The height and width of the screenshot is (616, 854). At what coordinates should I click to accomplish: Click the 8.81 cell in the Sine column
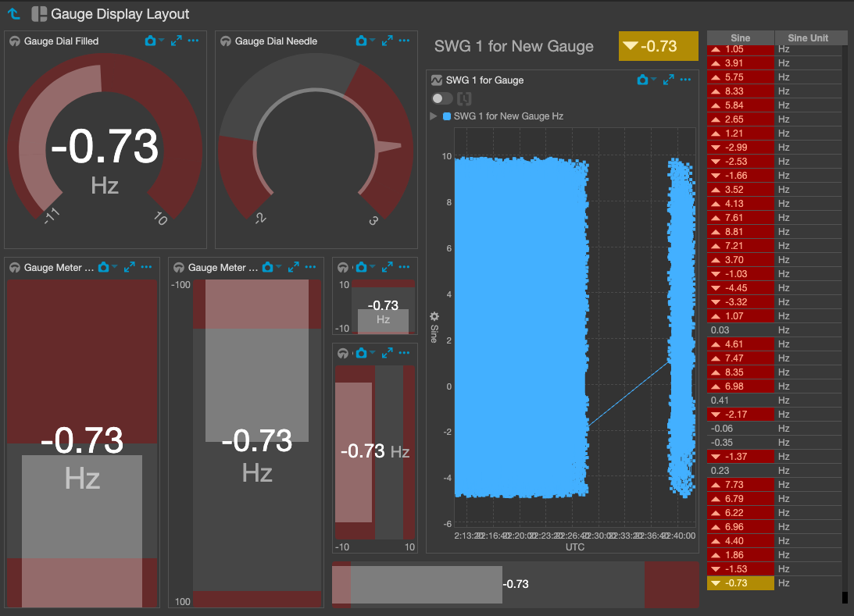tap(741, 232)
